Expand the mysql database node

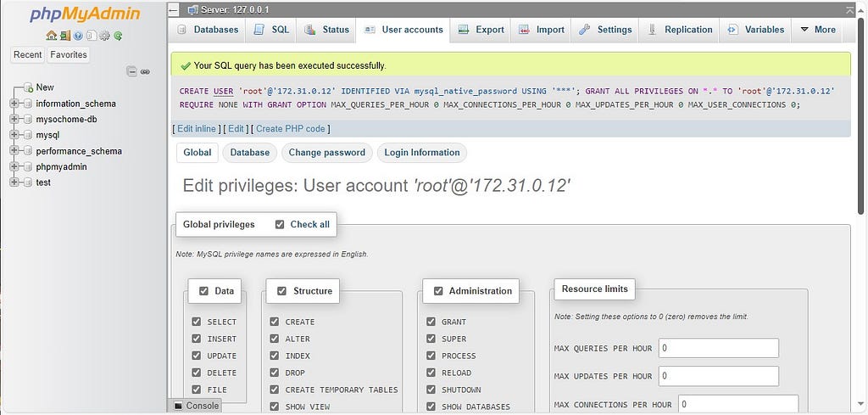tap(14, 135)
